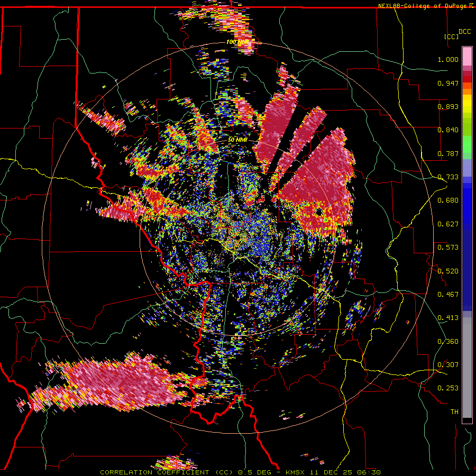The image size is (476, 476).
Task: Click the 1.000 value on color scale
Action: coord(448,59)
